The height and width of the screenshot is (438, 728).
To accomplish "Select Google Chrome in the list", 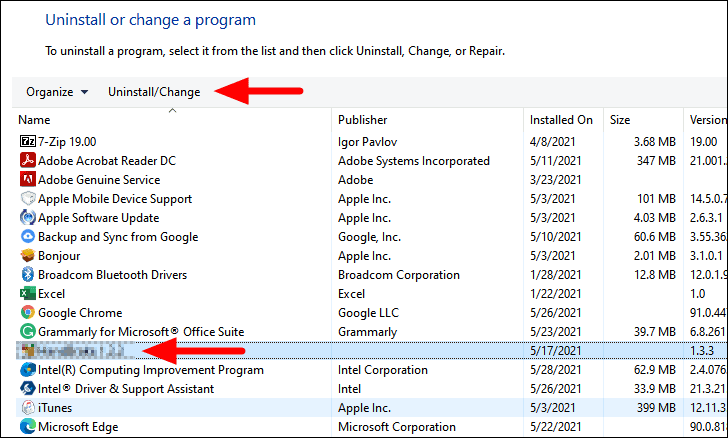I will 80,313.
